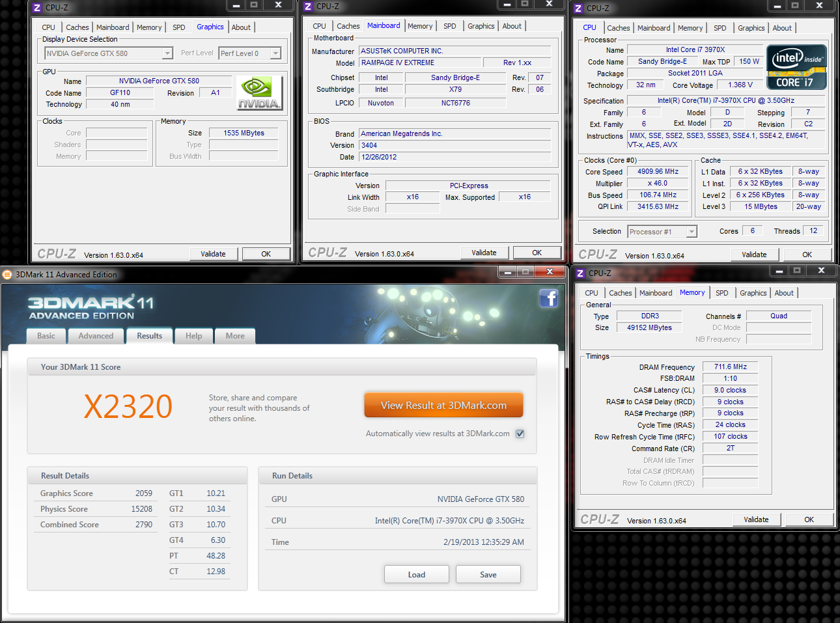Open the Help tab in 3DMark 11
This screenshot has width=840, height=623.
coord(194,336)
